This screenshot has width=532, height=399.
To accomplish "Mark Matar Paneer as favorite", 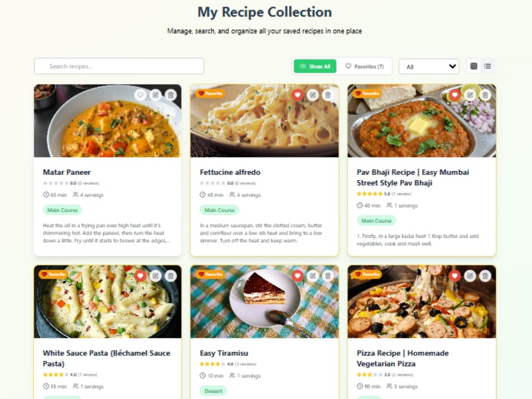I will click(x=140, y=95).
